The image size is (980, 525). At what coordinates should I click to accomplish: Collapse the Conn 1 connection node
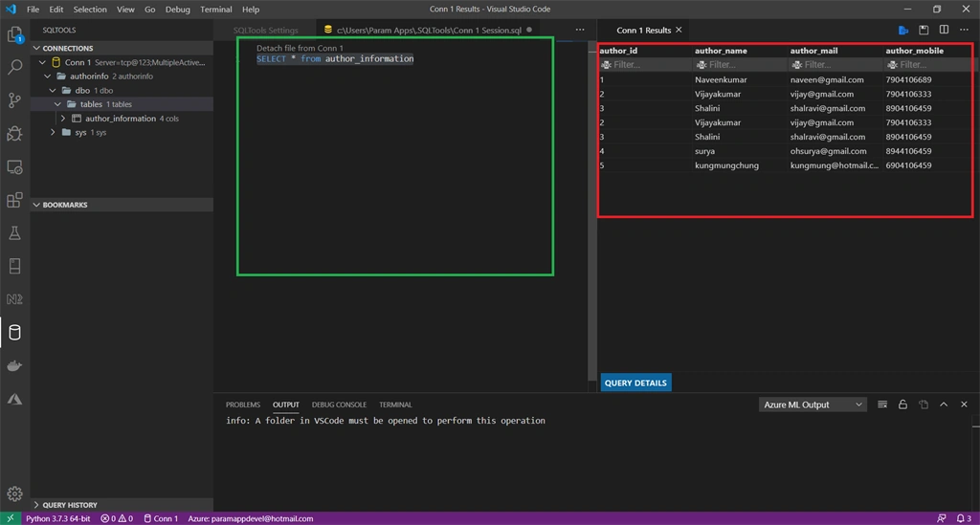(42, 62)
